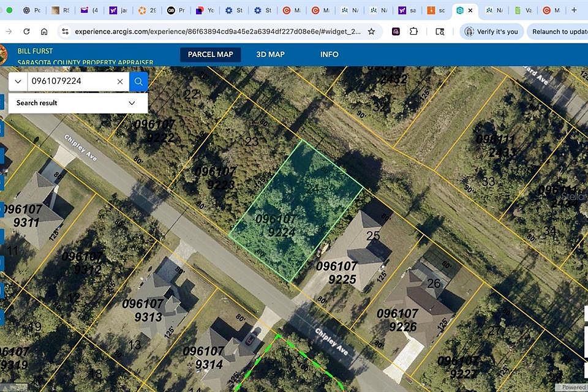Click the Relaunch to update button
This screenshot has width=588, height=392.
point(559,31)
